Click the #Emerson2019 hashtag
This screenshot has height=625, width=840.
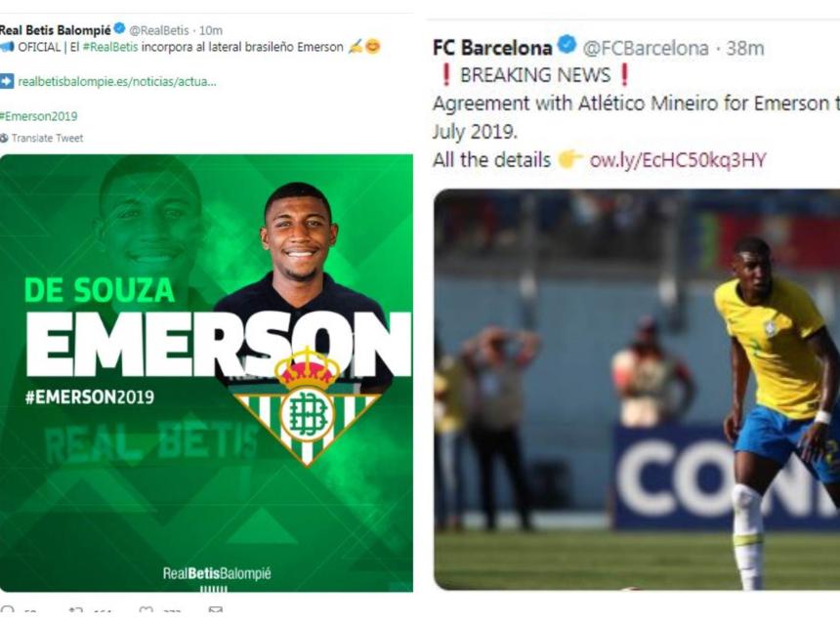(x=38, y=116)
